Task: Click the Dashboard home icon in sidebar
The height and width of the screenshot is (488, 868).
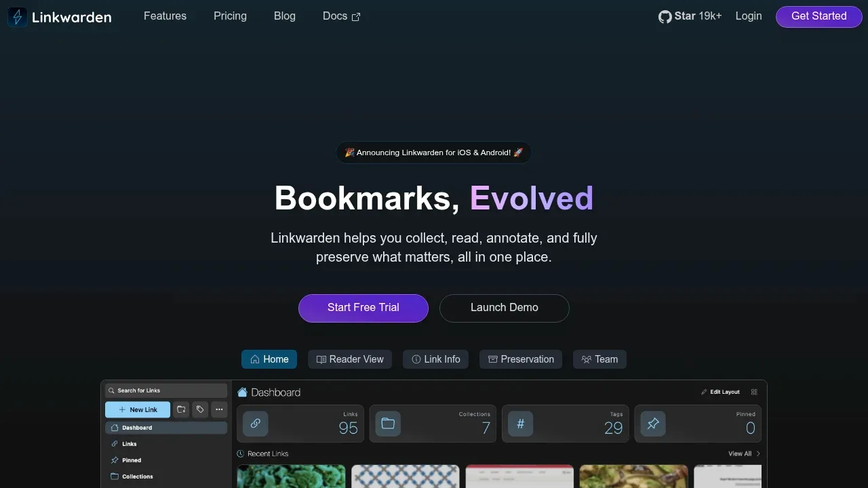Action: coord(115,428)
